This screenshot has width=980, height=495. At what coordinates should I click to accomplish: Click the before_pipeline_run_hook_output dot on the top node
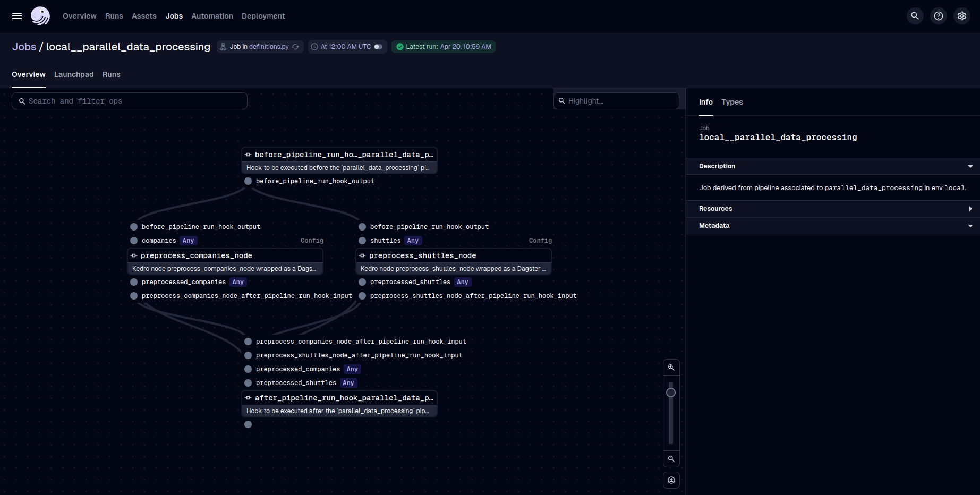[248, 181]
